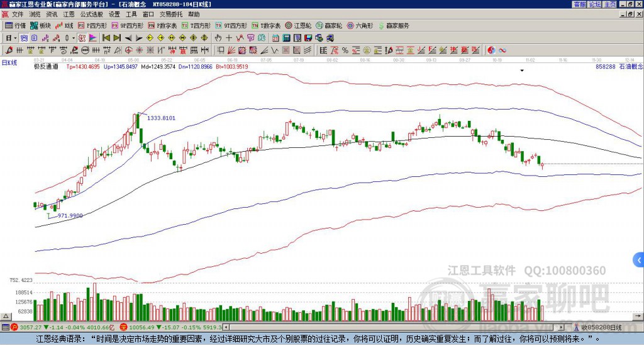
Task: Click the jump-to-first bar icon
Action: pyautogui.click(x=106, y=38)
